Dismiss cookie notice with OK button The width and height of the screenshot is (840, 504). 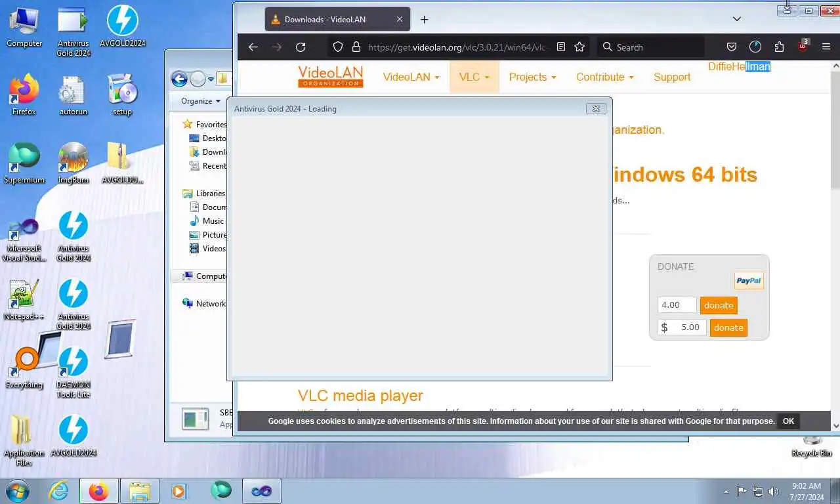(x=788, y=421)
